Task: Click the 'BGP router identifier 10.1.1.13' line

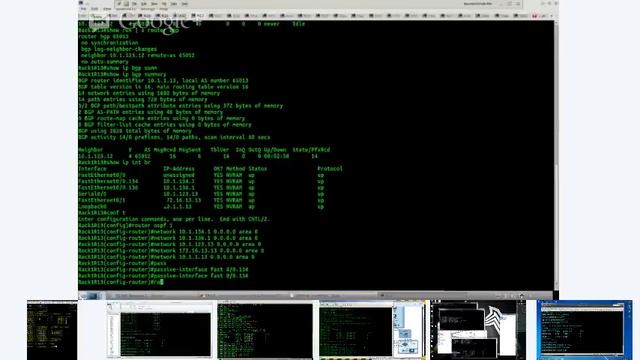Action: point(163,81)
